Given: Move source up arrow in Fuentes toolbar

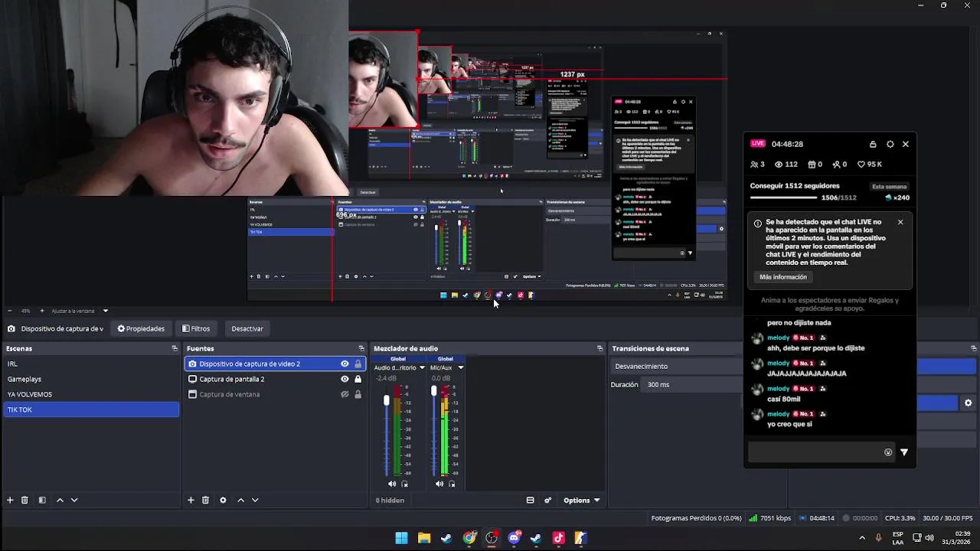Looking at the screenshot, I should coord(240,500).
